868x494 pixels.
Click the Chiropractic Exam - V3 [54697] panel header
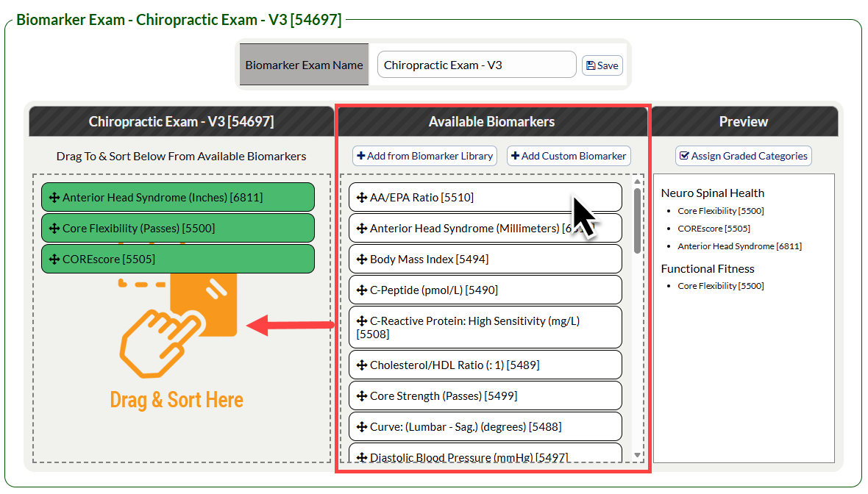(182, 122)
